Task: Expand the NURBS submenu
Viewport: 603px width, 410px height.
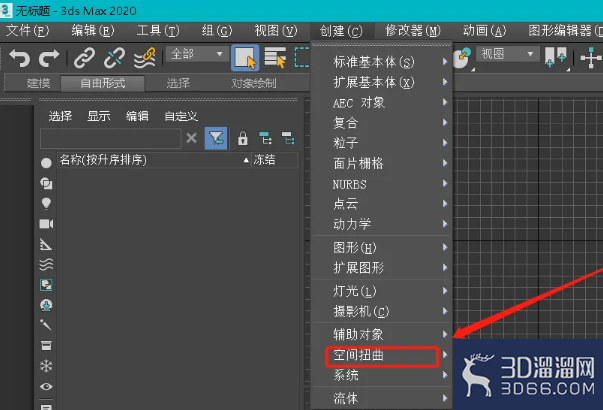Action: tap(381, 184)
